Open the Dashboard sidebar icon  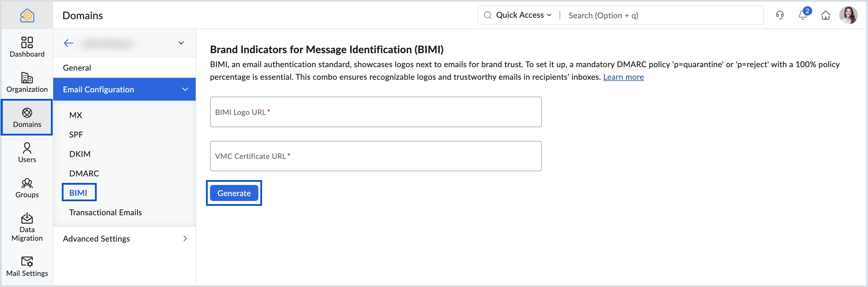(27, 47)
